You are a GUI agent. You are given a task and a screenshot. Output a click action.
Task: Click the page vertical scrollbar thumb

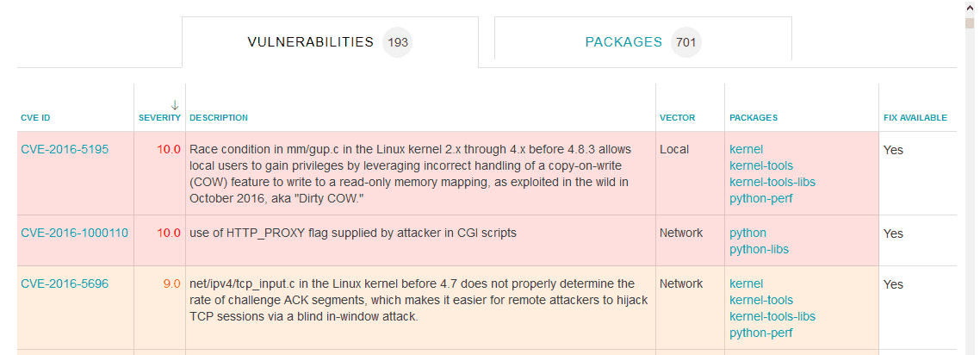click(970, 23)
